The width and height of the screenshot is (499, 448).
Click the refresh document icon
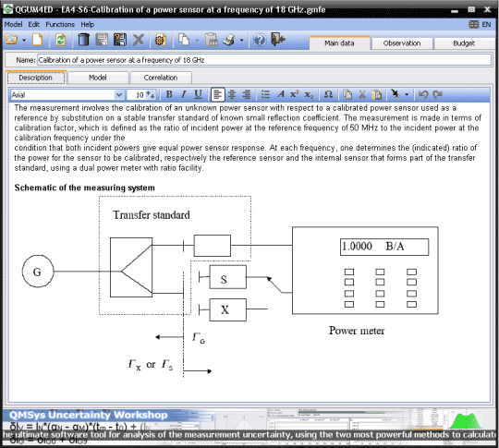pos(60,40)
